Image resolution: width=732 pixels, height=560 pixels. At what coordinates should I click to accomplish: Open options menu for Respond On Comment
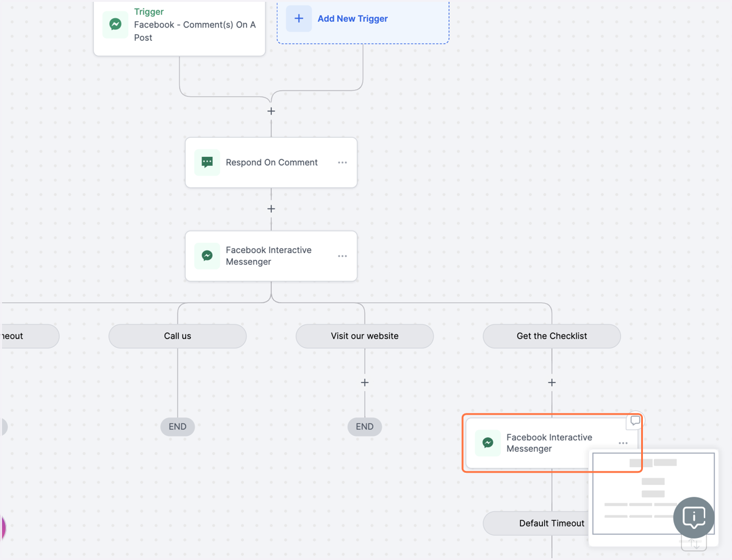coord(342,163)
